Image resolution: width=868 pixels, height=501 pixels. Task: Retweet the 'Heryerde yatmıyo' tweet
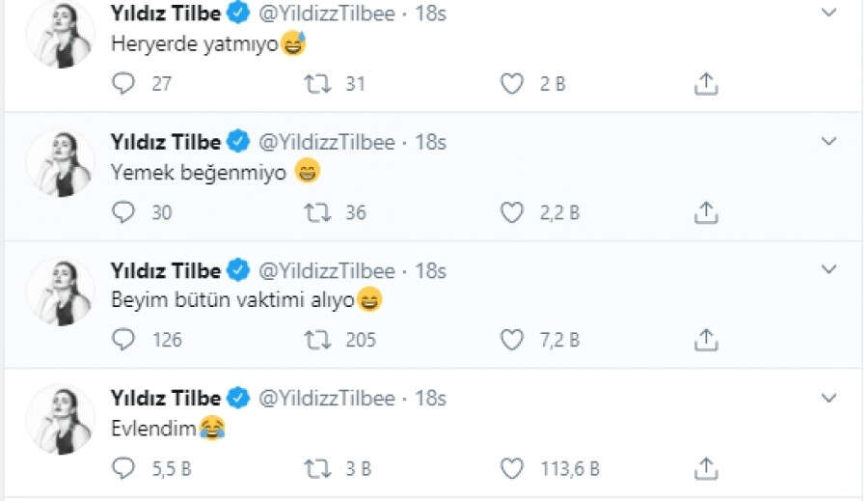click(316, 84)
